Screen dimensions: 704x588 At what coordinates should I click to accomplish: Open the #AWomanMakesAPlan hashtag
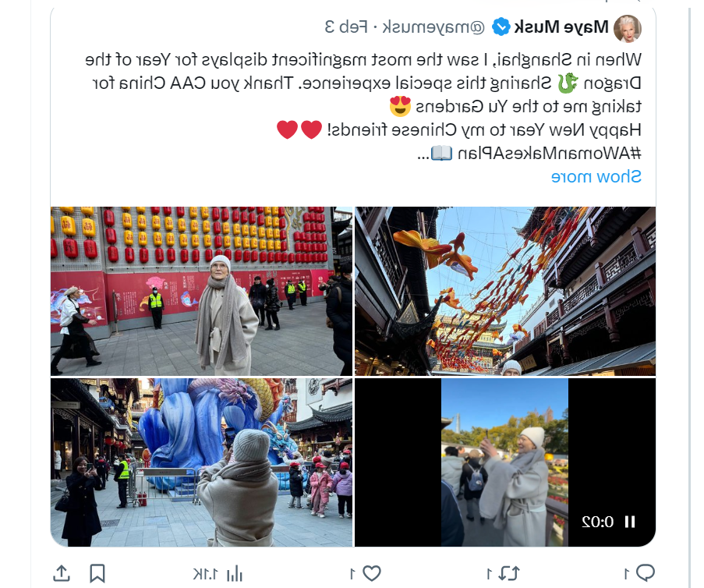click(x=549, y=153)
